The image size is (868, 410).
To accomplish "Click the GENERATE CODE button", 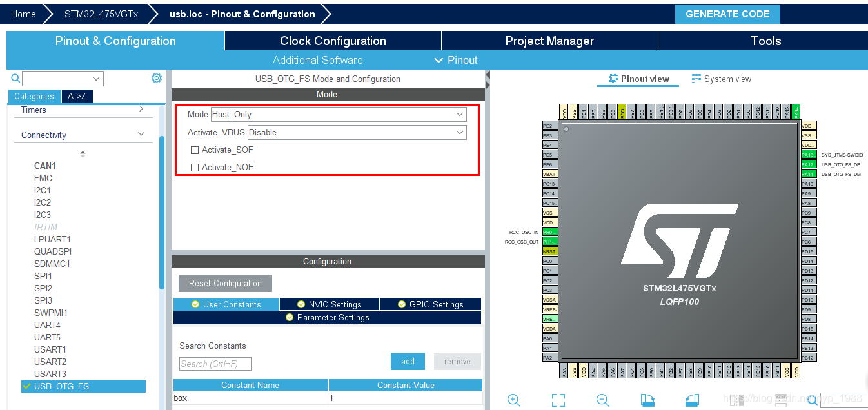I will click(x=727, y=14).
